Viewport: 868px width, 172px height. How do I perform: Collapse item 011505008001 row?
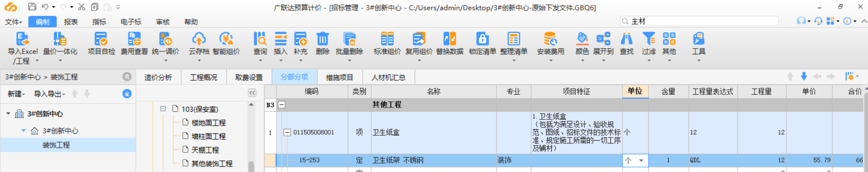tap(287, 133)
